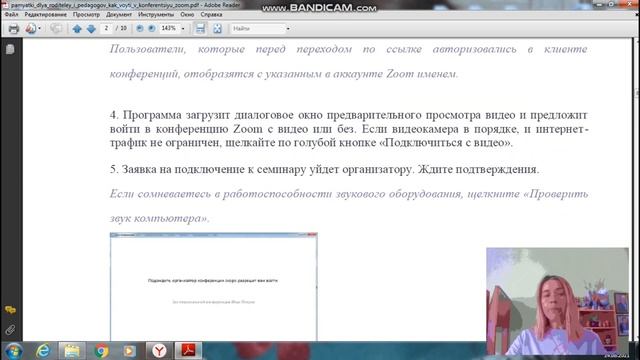The height and width of the screenshot is (360, 640).
Task: Open the Файл menu
Action: tap(11, 14)
